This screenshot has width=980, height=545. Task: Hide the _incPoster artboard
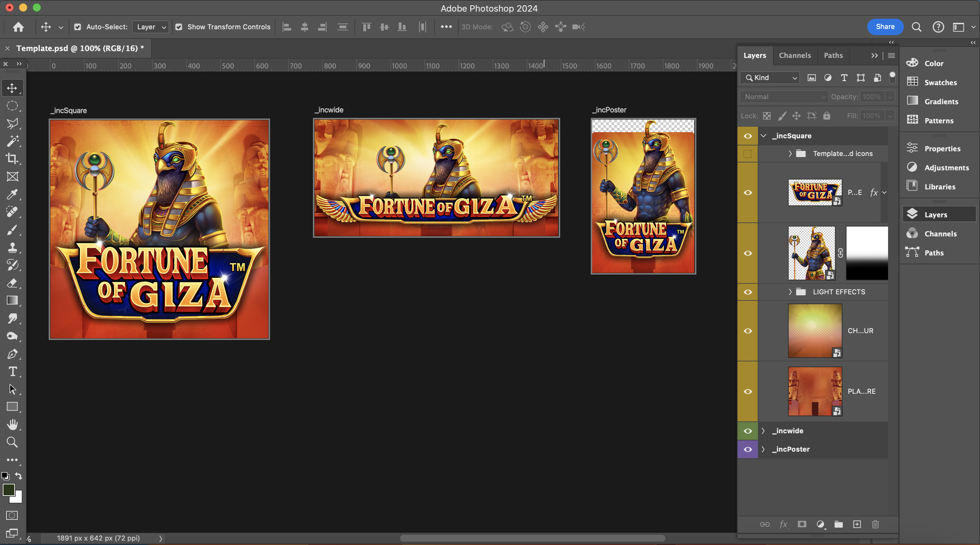coord(747,449)
